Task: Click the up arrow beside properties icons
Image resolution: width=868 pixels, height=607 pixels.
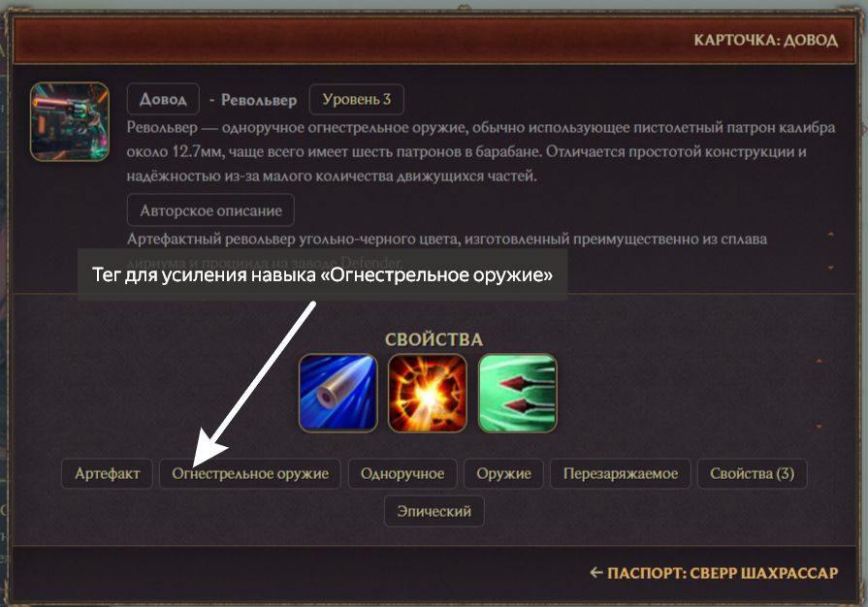Action: (x=820, y=361)
